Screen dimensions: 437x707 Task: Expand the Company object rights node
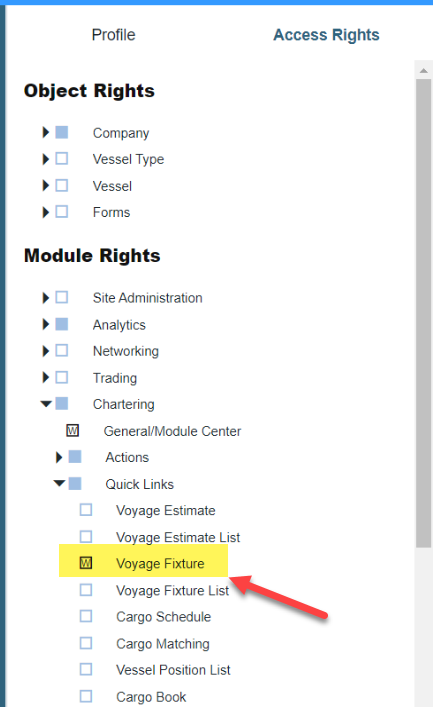[46, 133]
